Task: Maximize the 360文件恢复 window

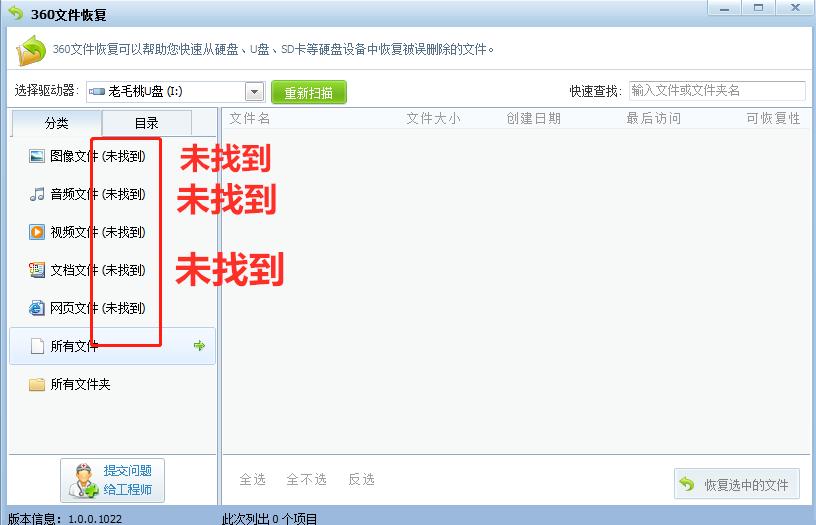Action: pos(758,8)
